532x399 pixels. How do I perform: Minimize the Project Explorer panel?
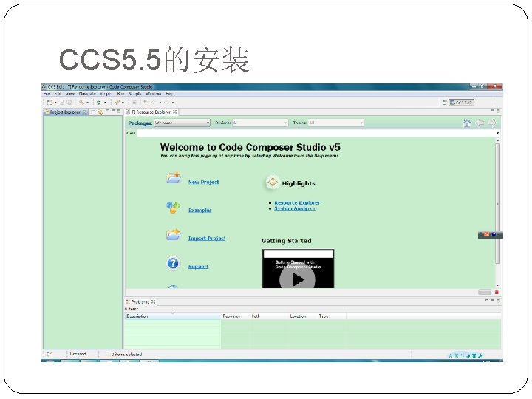pos(113,111)
